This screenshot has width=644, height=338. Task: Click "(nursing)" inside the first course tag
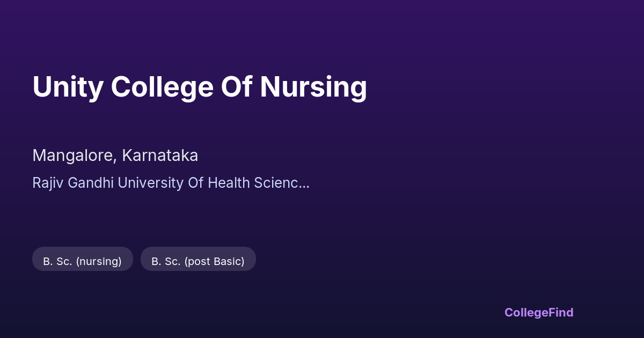coord(99,261)
